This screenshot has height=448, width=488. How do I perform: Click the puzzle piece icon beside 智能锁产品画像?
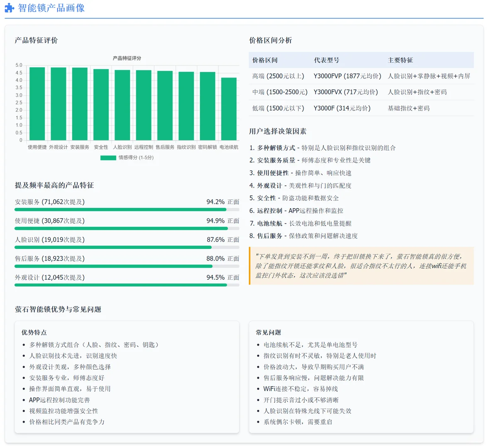[x=10, y=8]
